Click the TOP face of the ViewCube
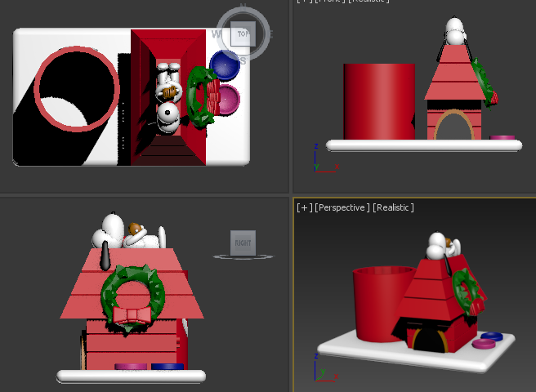This screenshot has width=536, height=392. [243, 33]
